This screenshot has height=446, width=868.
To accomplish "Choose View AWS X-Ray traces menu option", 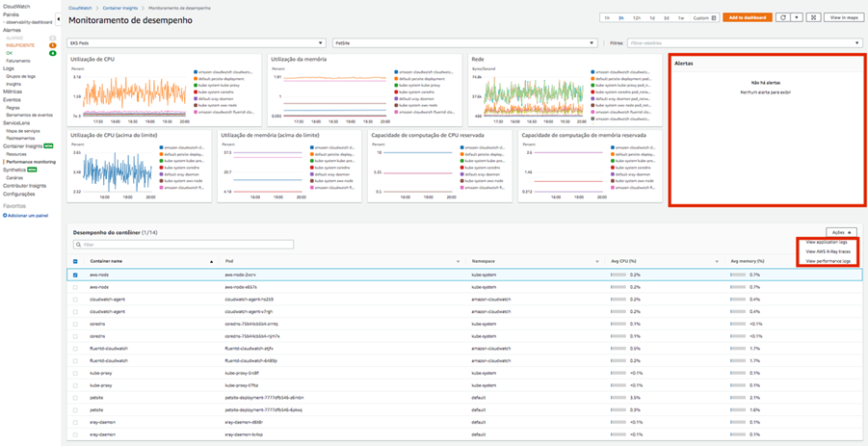I will click(x=828, y=251).
